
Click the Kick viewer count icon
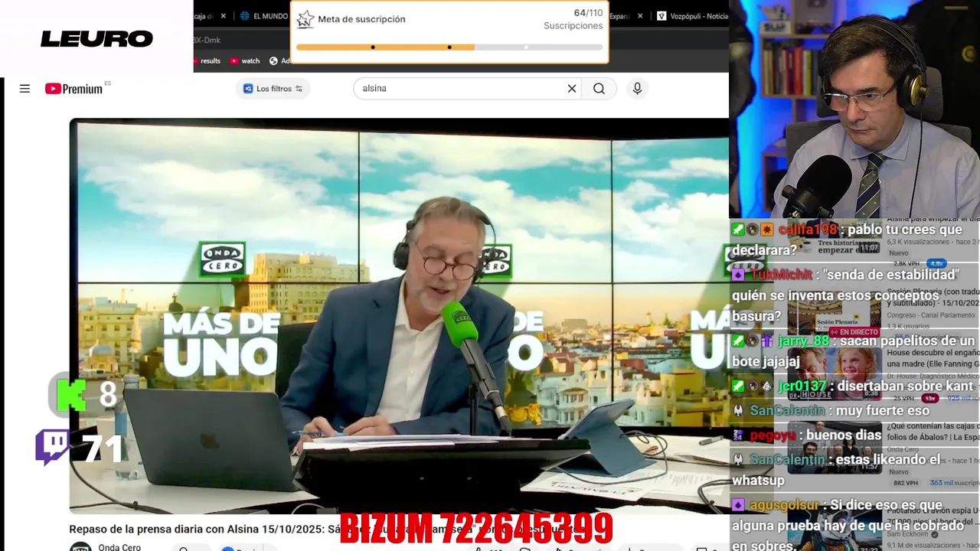click(x=71, y=394)
